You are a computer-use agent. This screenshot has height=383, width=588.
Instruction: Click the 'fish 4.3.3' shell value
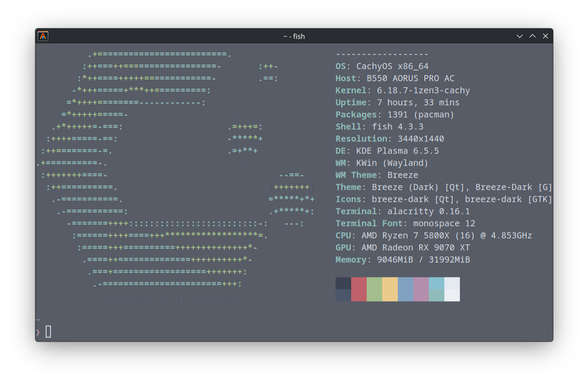(398, 127)
